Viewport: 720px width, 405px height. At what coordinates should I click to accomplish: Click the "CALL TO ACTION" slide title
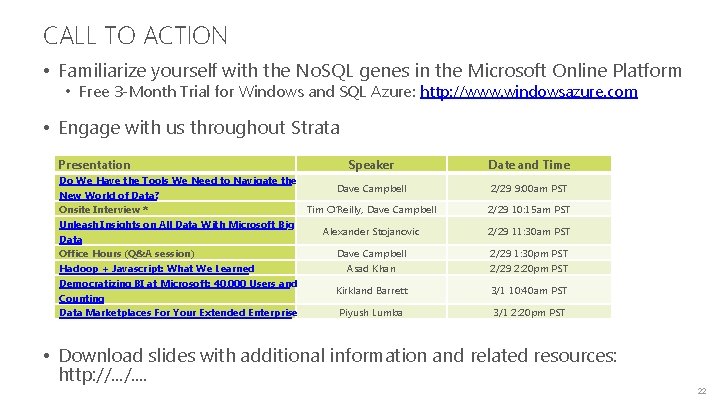coord(135,36)
